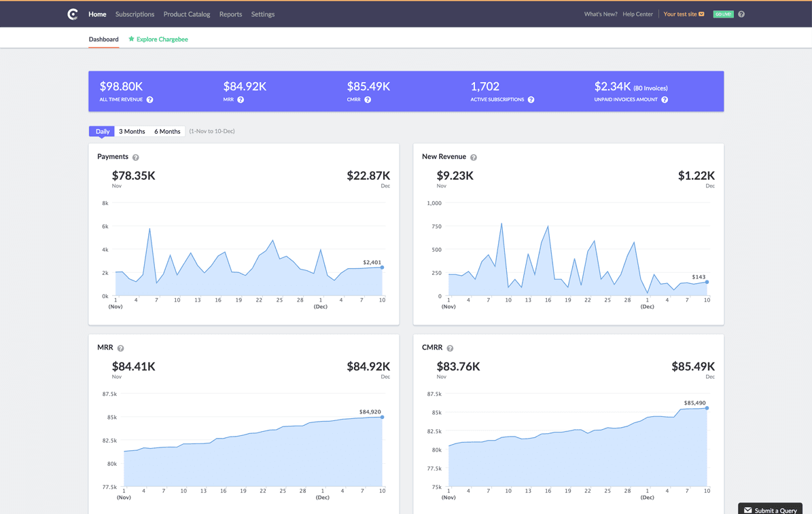Click the Go Live button

tap(723, 14)
